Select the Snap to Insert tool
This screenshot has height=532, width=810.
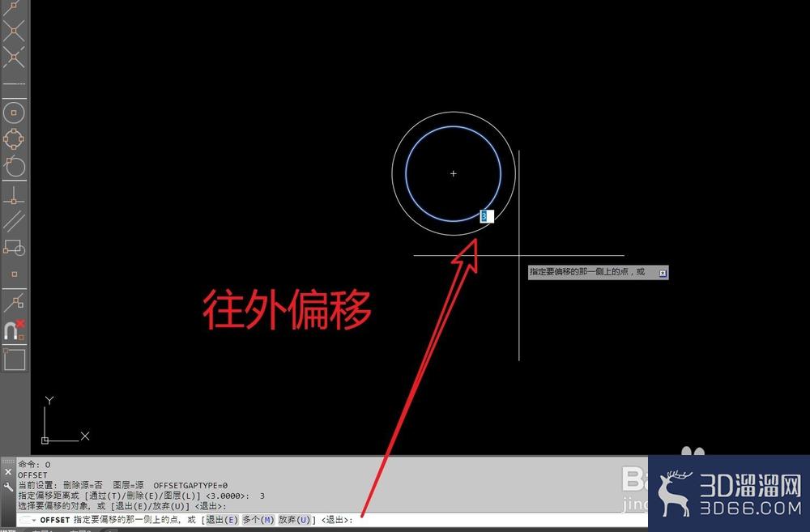click(14, 248)
